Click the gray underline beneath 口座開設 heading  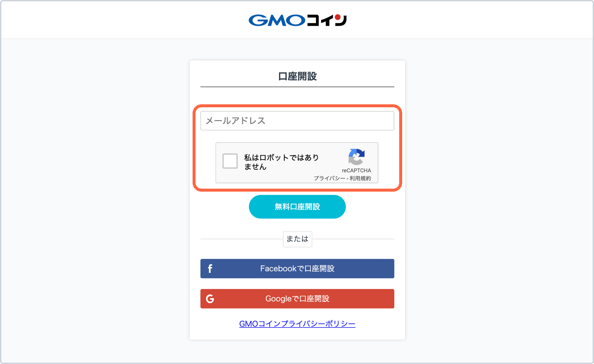point(297,87)
